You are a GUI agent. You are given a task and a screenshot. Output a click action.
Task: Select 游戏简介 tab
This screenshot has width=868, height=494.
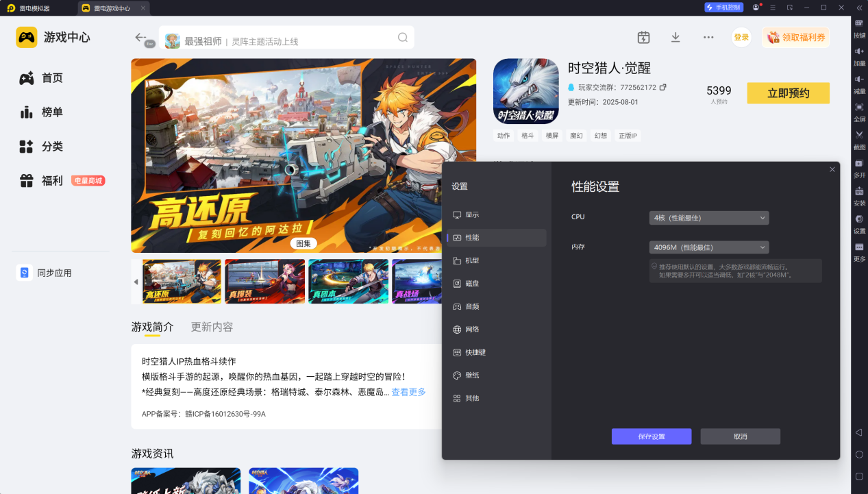tap(152, 327)
